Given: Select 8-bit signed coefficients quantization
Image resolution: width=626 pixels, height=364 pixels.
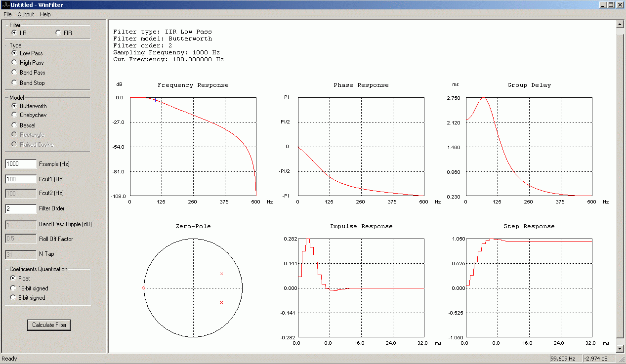Looking at the screenshot, I should click(28, 298).
